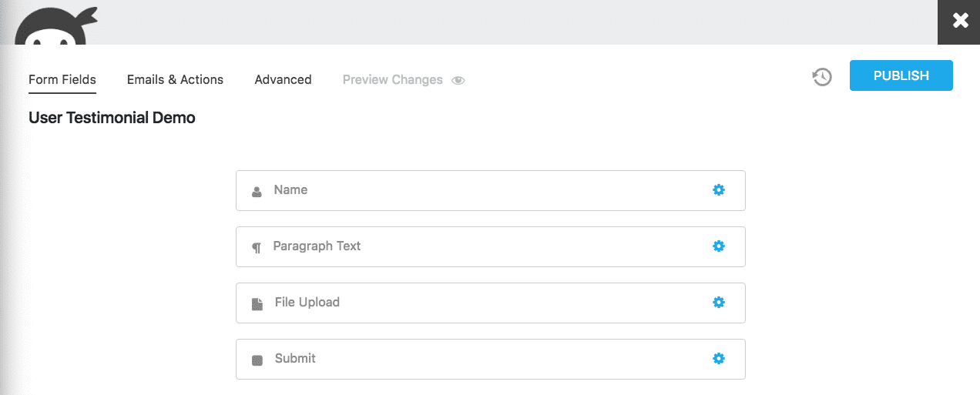This screenshot has width=980, height=395.
Task: Open settings gear for the Name field
Action: tap(719, 190)
